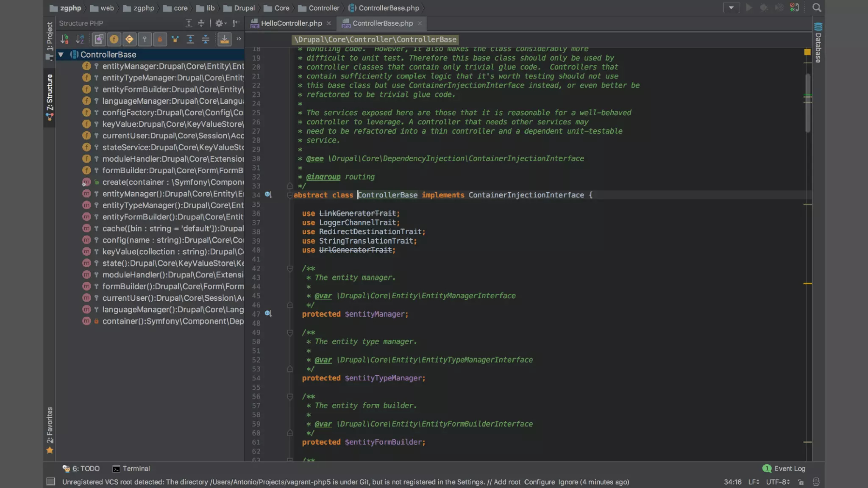Hide the Structure tool window

click(236, 23)
